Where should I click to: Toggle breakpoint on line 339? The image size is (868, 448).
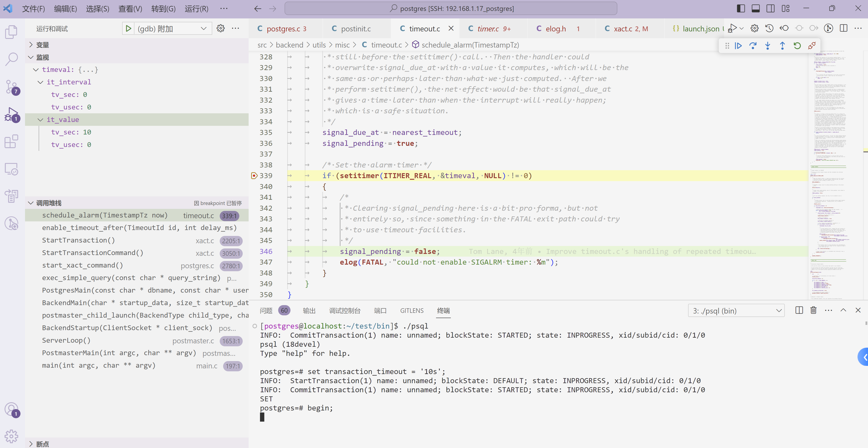click(x=254, y=176)
